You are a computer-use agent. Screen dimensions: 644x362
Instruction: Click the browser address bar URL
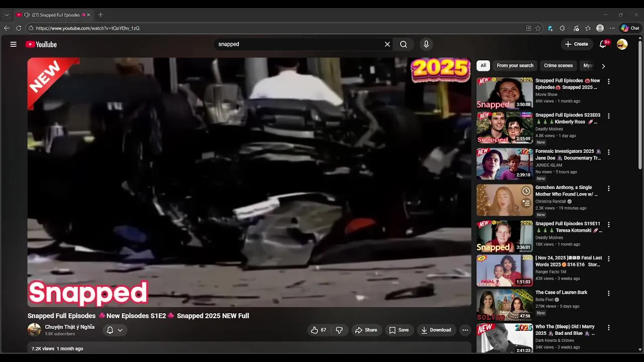[x=88, y=28]
